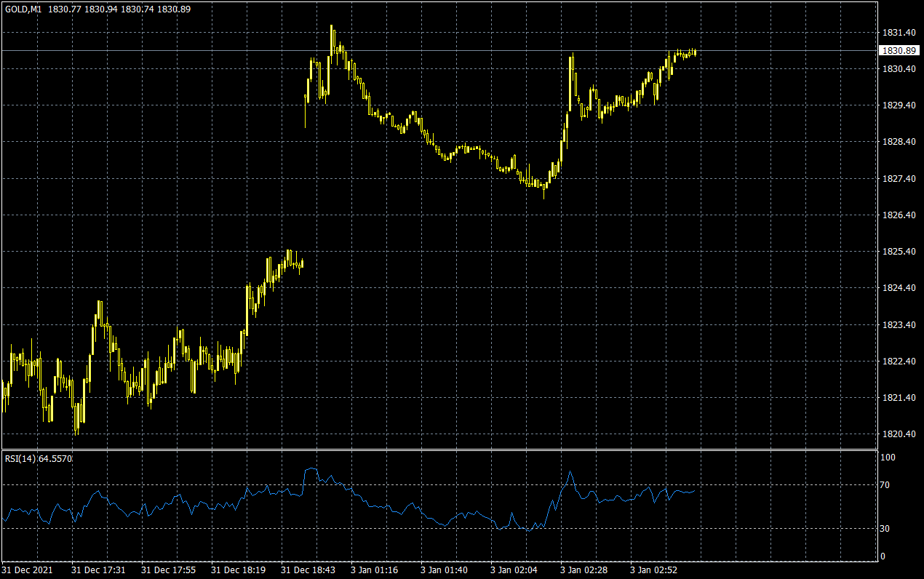Click the 3 Jan 01:16 time label

coord(375,570)
